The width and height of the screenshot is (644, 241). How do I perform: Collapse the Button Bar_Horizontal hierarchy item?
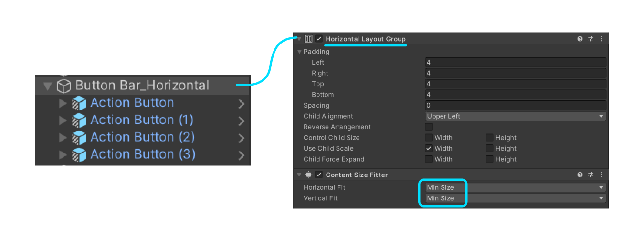[47, 86]
